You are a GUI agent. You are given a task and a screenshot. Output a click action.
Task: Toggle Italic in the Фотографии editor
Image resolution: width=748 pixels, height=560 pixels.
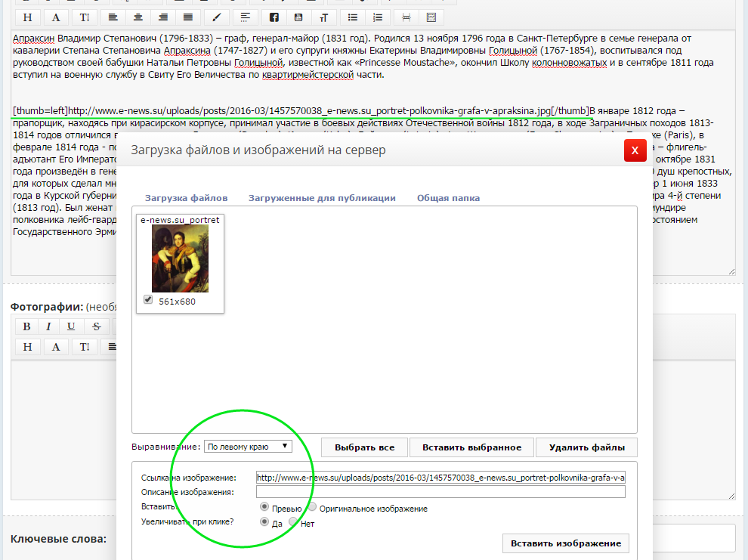48,326
